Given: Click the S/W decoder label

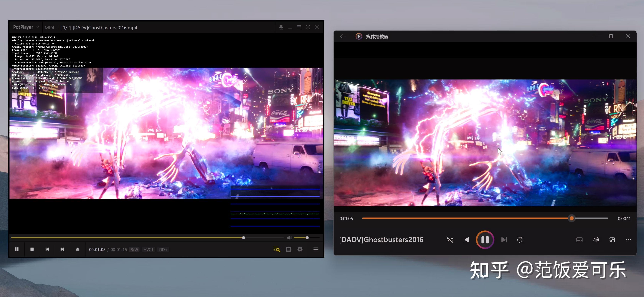Looking at the screenshot, I should [x=134, y=250].
